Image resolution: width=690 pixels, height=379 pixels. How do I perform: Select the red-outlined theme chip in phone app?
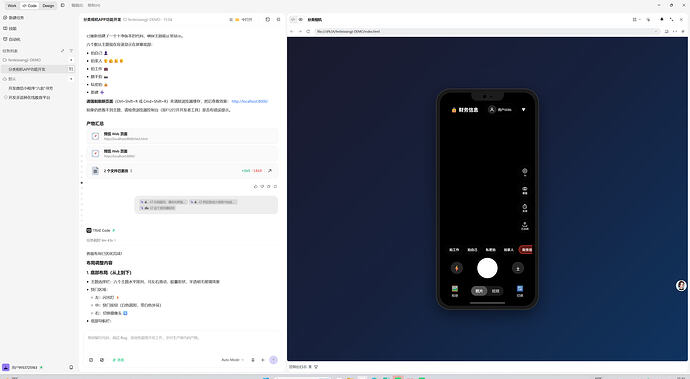click(x=526, y=250)
